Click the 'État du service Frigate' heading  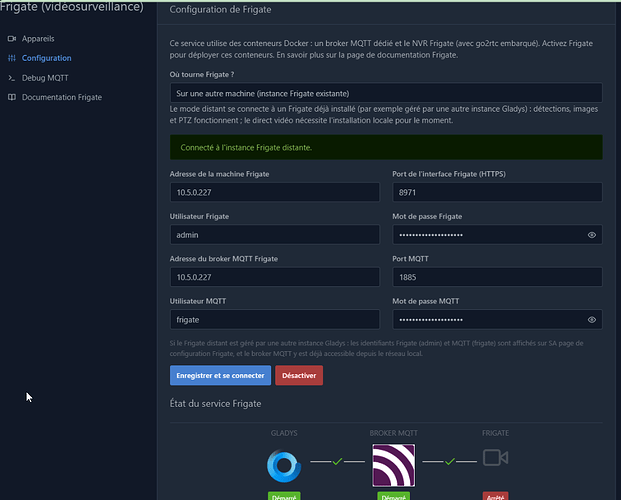tap(215, 404)
